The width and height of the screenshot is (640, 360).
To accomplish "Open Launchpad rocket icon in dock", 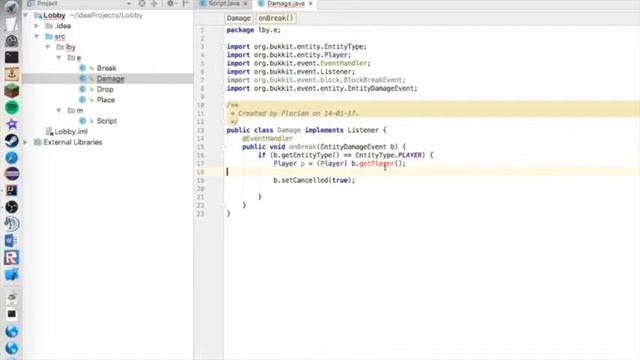I will click(x=11, y=7).
